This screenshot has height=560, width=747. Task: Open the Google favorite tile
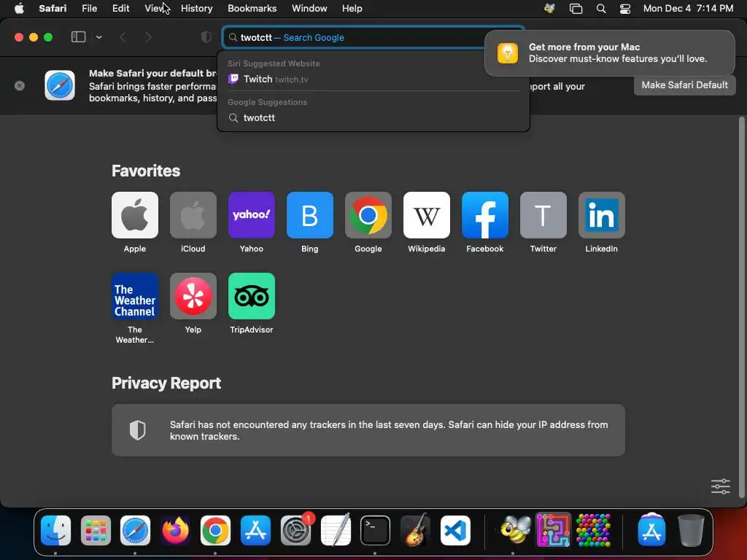pyautogui.click(x=368, y=215)
